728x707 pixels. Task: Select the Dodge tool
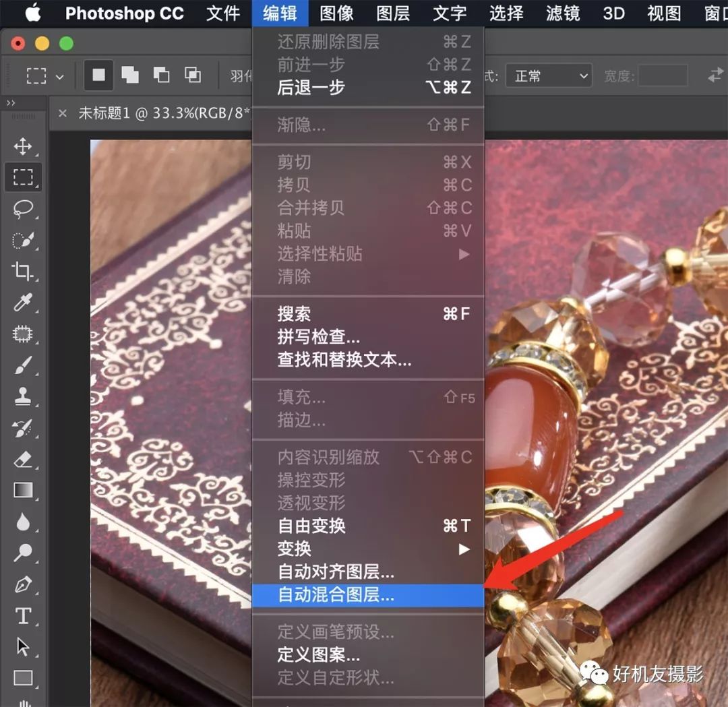tap(23, 553)
